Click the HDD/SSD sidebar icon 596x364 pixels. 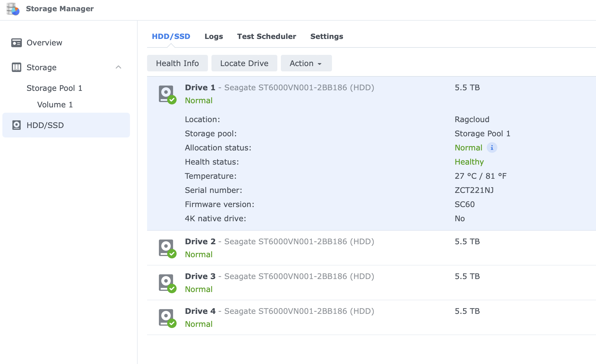17,125
